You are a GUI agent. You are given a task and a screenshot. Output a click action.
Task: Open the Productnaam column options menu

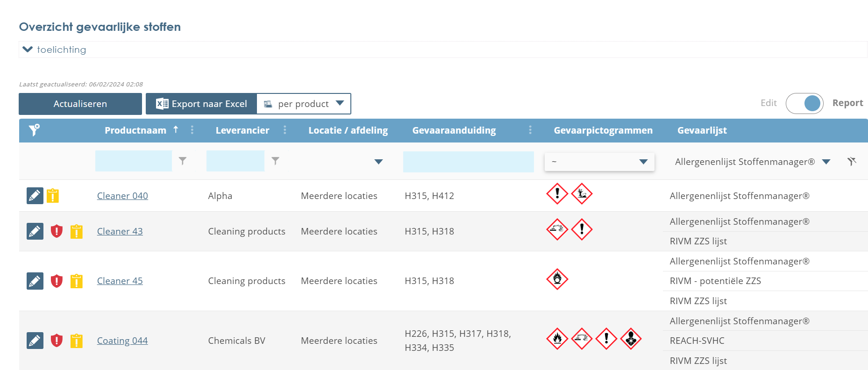pos(192,130)
